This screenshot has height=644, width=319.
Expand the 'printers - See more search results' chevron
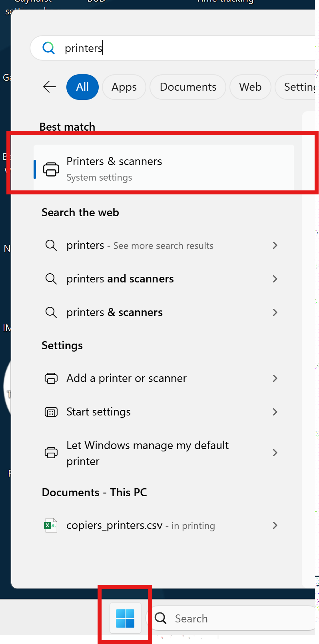click(x=275, y=245)
